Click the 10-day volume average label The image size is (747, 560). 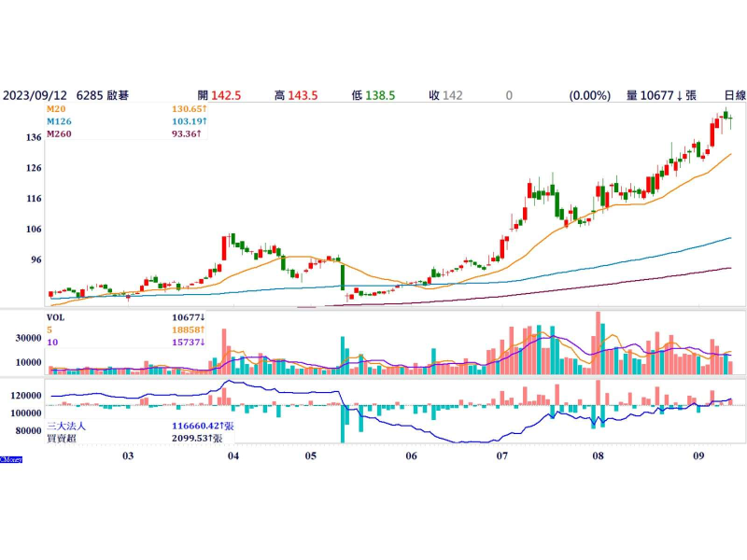tap(51, 343)
